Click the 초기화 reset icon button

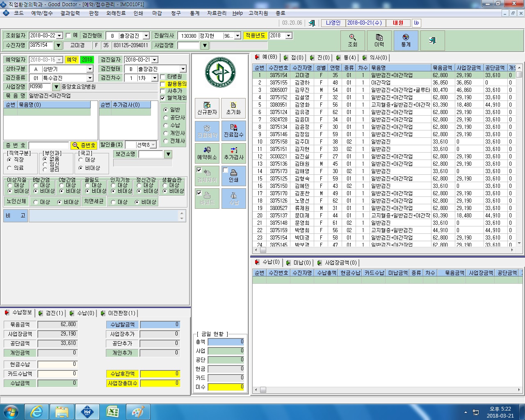click(233, 108)
